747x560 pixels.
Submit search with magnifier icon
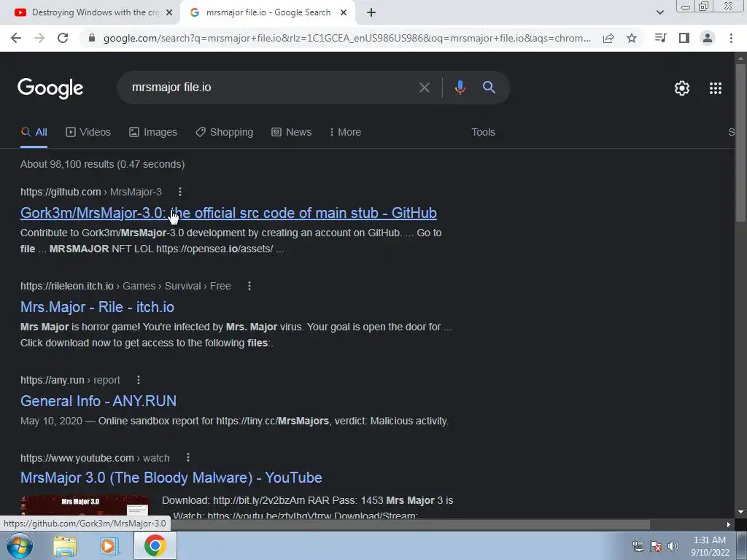tap(489, 87)
